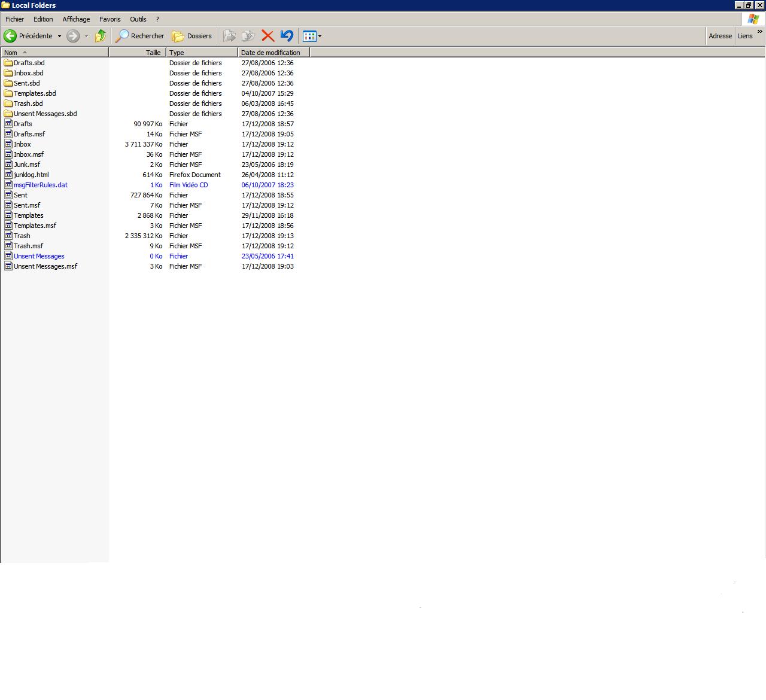Expand the toolbar chevron next to Liens
The width and height of the screenshot is (766, 700).
tap(760, 32)
